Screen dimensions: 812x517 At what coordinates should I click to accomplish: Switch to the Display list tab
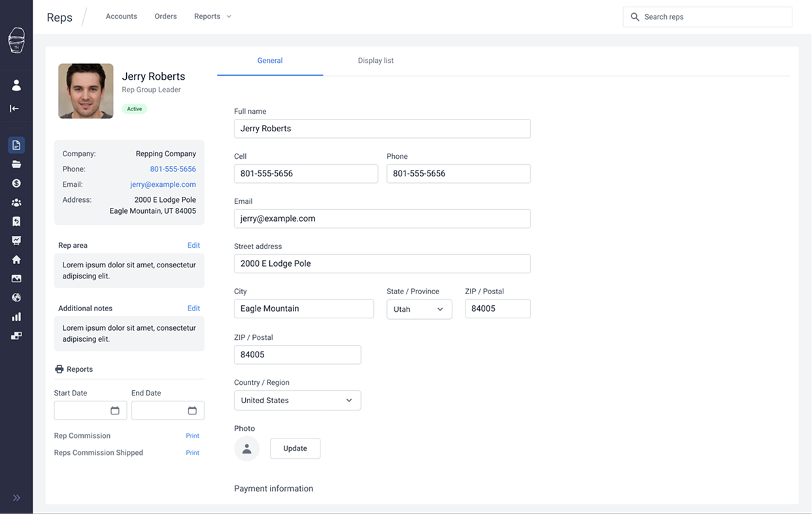[x=376, y=61]
